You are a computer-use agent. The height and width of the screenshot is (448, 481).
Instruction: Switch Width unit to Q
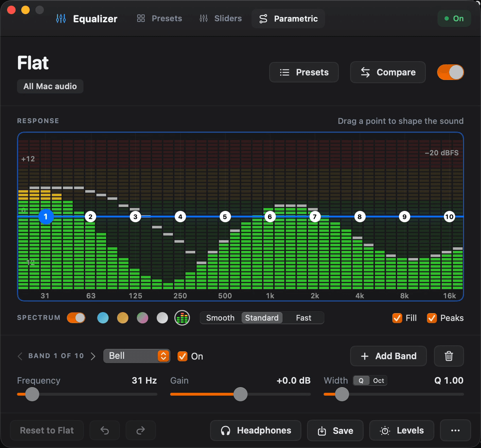click(361, 380)
